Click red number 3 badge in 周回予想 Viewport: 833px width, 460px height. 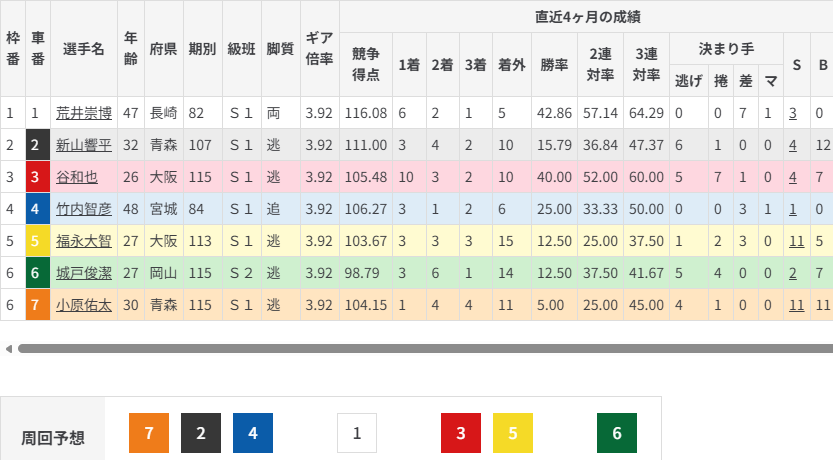click(461, 433)
